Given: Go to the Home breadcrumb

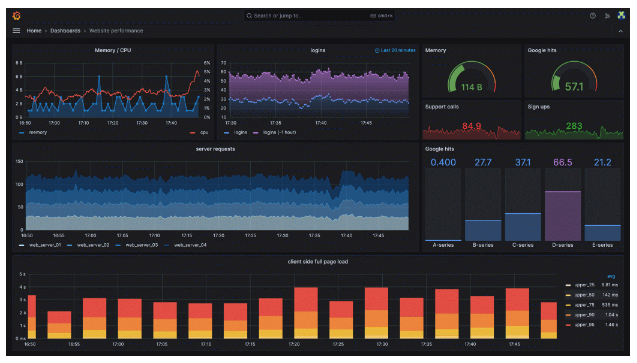Looking at the screenshot, I should 34,31.
